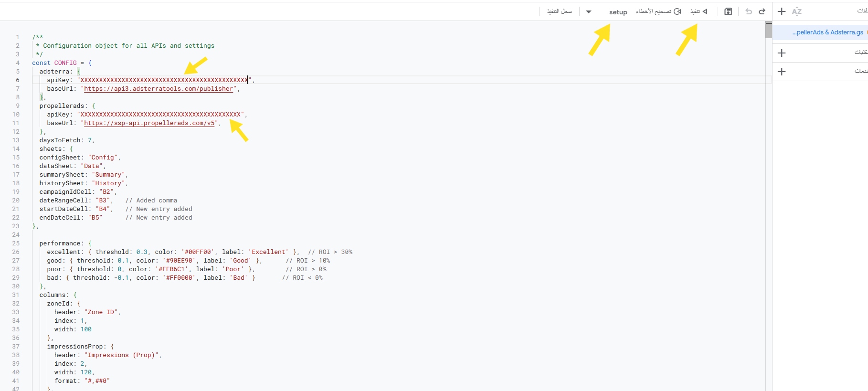Click the 'width: 120,' line

(x=74, y=372)
